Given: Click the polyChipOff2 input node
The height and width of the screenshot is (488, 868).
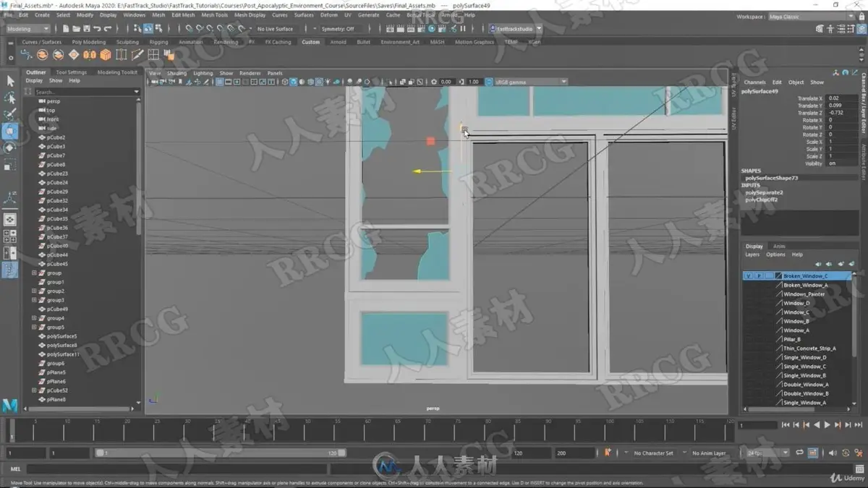Looking at the screenshot, I should coord(762,200).
